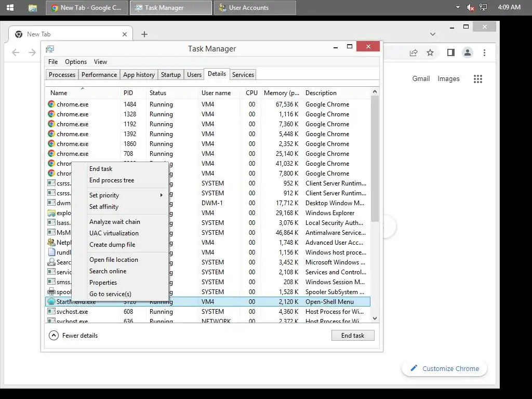Click the chrome.exe icon for PID 1860
This screenshot has width=532, height=399.
pyautogui.click(x=51, y=143)
